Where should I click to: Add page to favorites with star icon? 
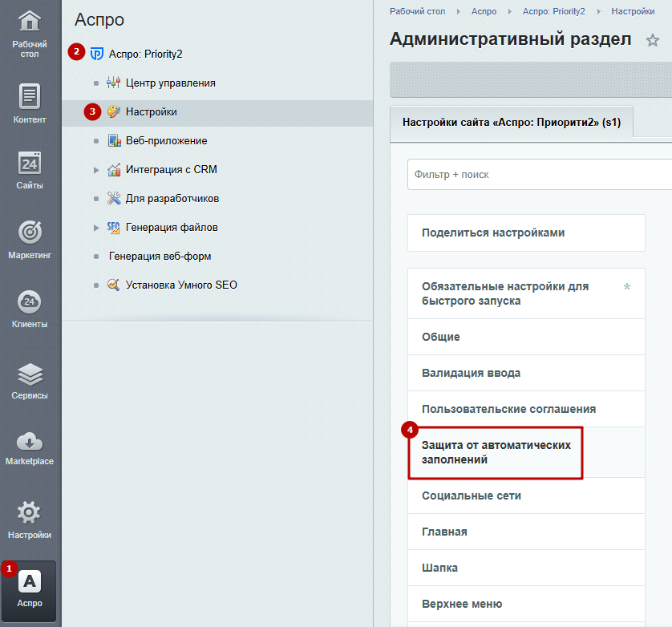point(652,40)
